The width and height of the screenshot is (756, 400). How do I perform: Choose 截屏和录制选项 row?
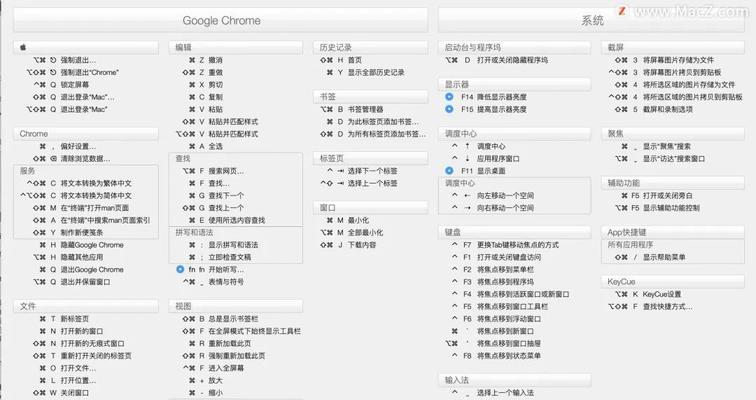653,109
